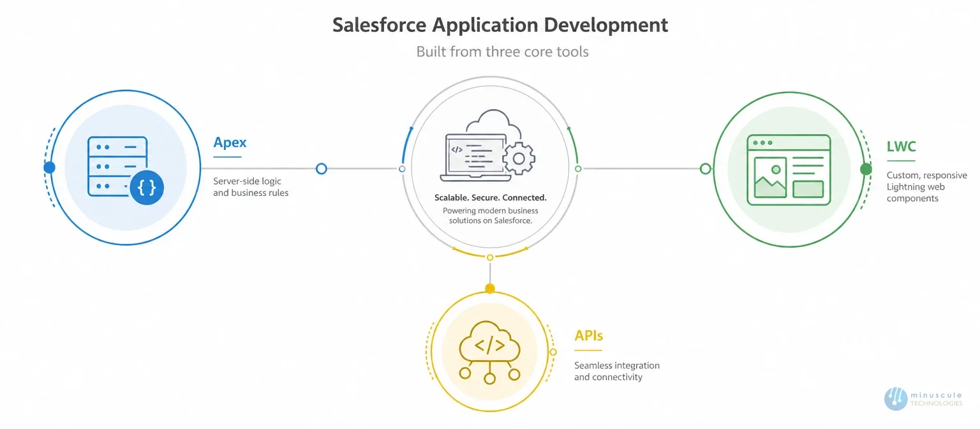The image size is (980, 429).
Task: Click the APIs cloud code icon
Action: click(489, 352)
